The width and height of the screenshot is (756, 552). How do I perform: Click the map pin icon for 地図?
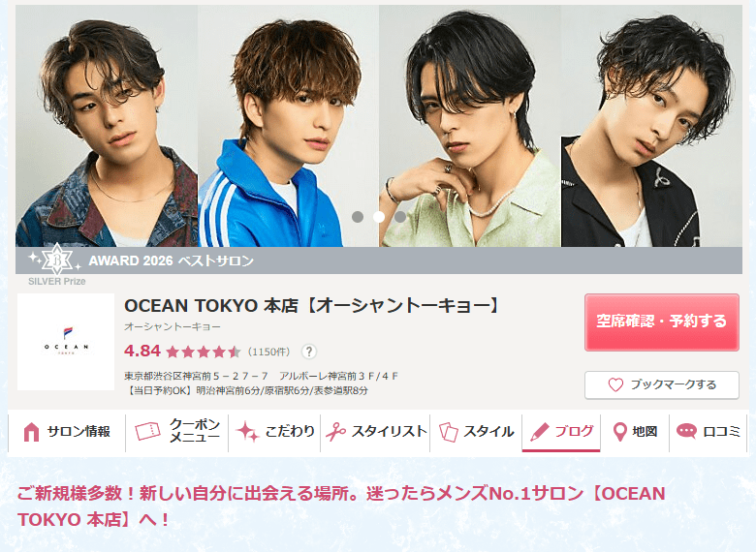pyautogui.click(x=619, y=432)
